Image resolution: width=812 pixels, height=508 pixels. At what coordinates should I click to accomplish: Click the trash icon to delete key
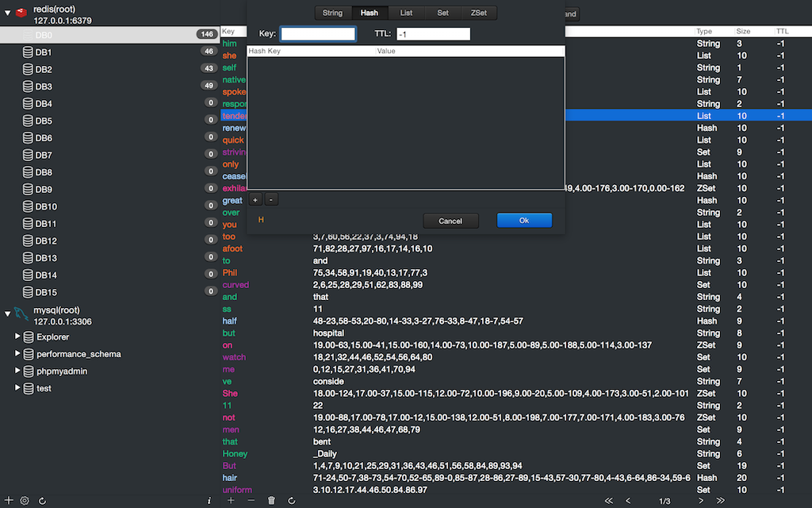click(x=271, y=501)
